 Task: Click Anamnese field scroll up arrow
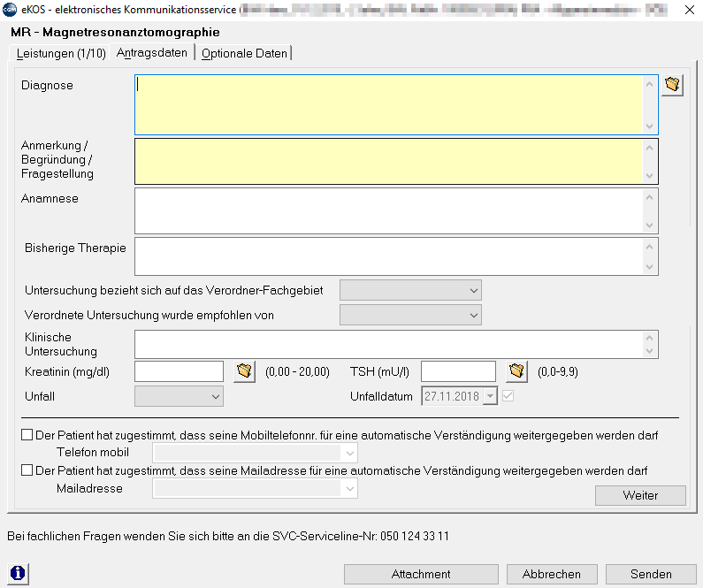pyautogui.click(x=649, y=197)
